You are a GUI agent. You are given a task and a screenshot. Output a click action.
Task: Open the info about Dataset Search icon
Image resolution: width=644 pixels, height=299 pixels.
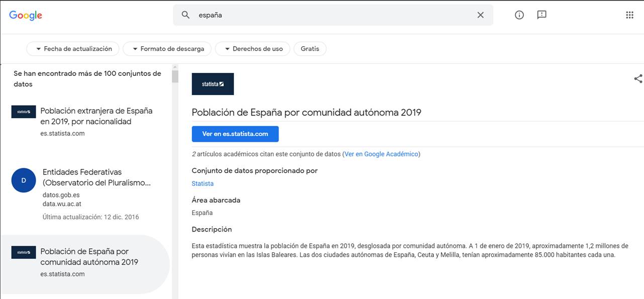[519, 15]
